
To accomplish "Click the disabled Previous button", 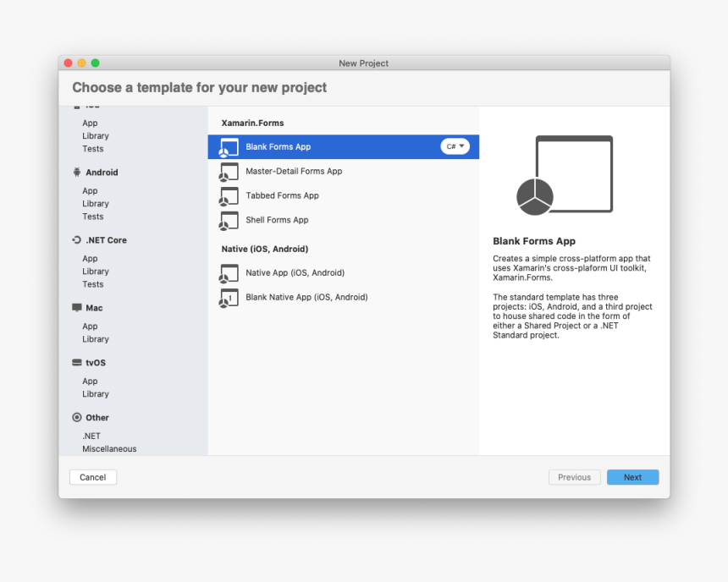I will point(574,477).
